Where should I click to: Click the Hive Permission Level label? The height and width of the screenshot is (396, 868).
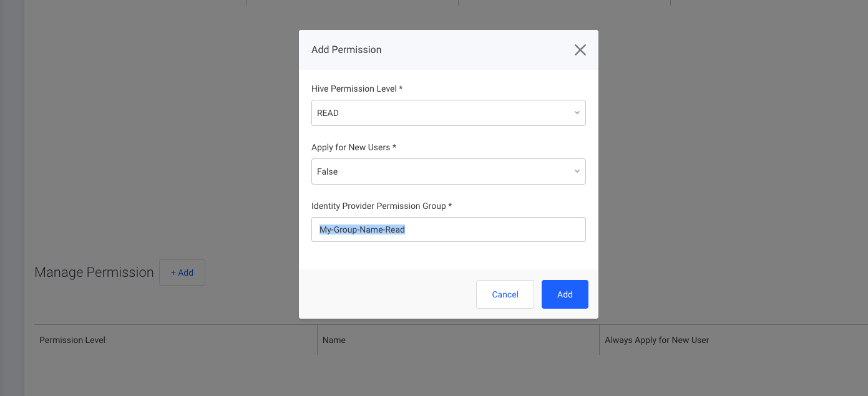(x=357, y=89)
